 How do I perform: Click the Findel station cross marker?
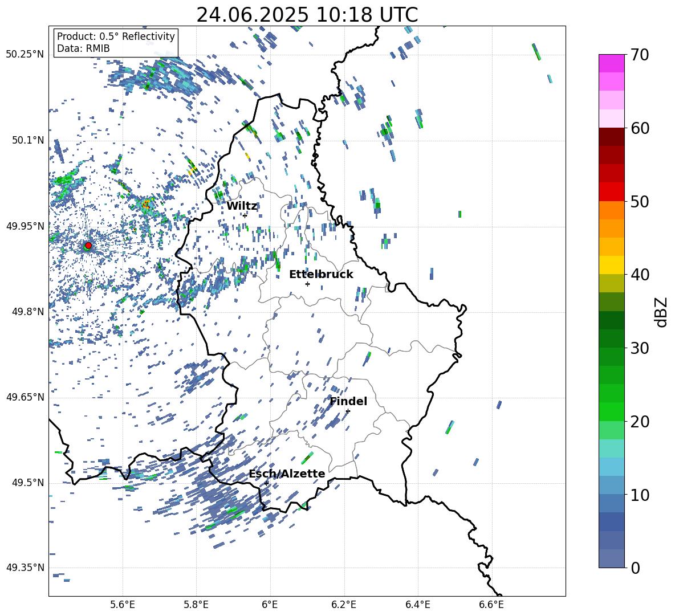348,411
